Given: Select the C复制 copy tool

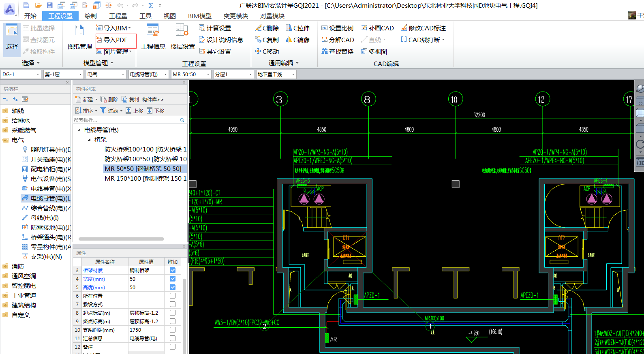Looking at the screenshot, I should click(x=267, y=40).
